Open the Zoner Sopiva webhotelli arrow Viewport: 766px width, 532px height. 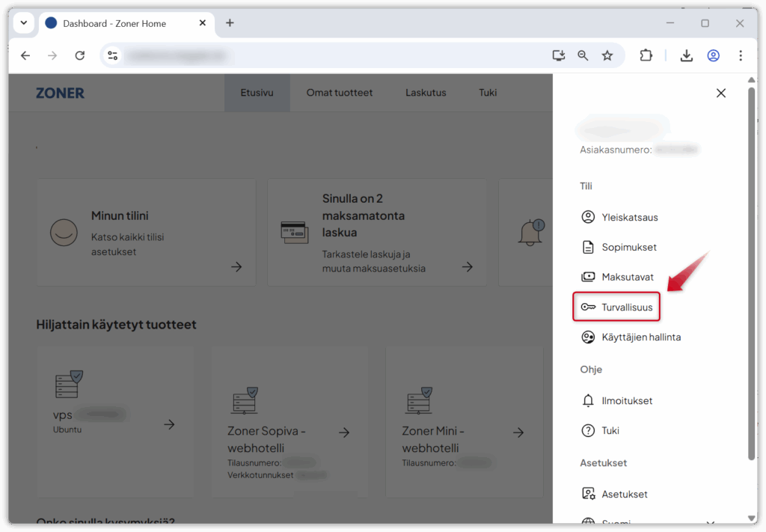tap(344, 432)
